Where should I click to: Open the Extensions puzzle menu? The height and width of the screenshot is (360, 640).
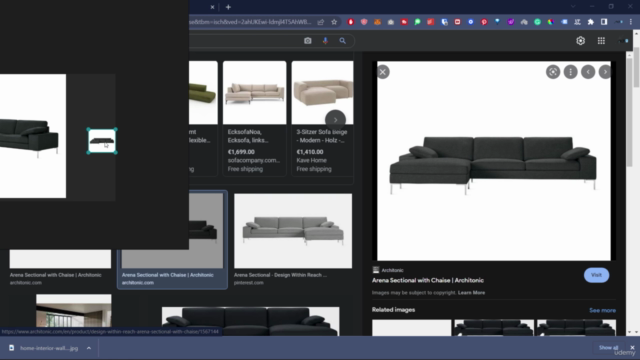pyautogui.click(x=591, y=22)
